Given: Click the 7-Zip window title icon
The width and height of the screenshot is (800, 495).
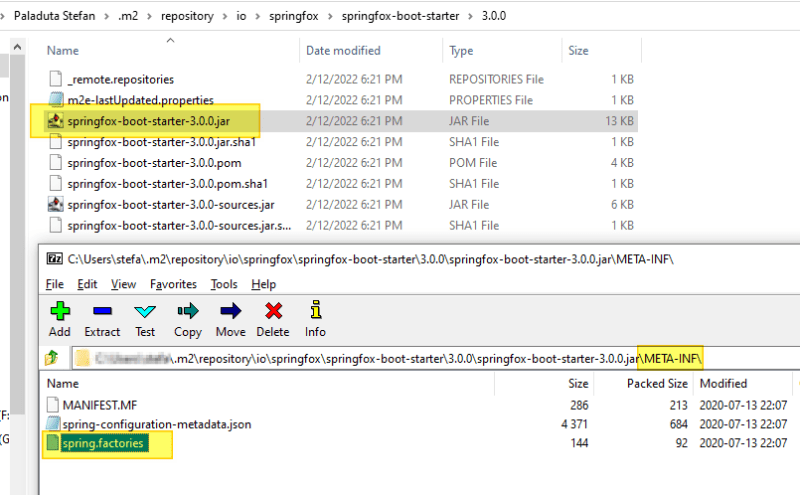Looking at the screenshot, I should (55, 259).
